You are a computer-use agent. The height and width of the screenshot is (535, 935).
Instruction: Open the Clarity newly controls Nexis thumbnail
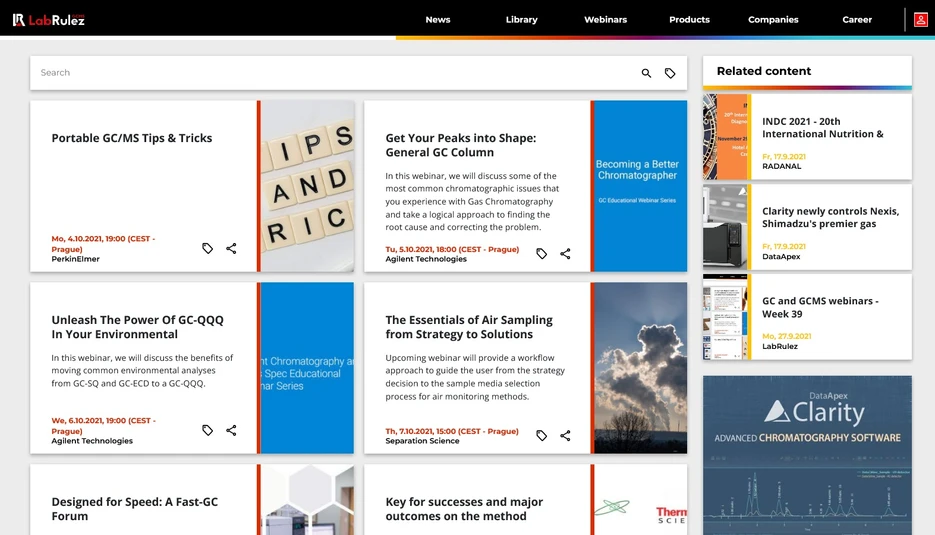coord(725,227)
